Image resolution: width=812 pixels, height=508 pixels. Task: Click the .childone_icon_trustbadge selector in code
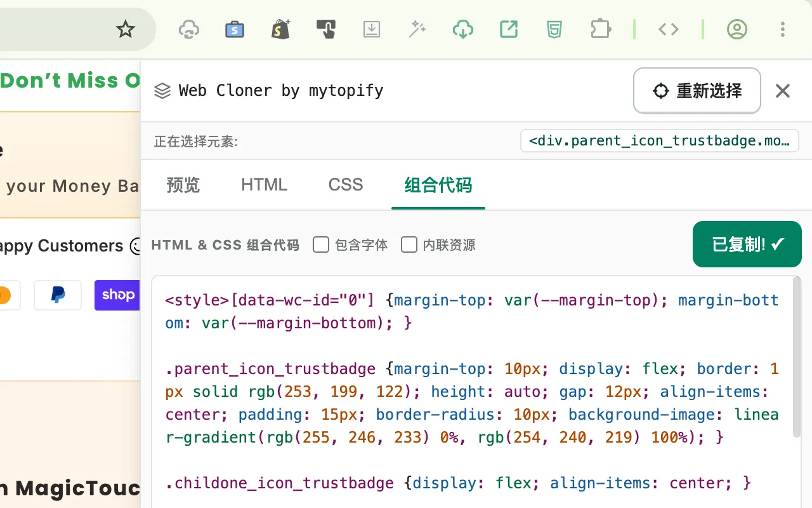pyautogui.click(x=280, y=483)
